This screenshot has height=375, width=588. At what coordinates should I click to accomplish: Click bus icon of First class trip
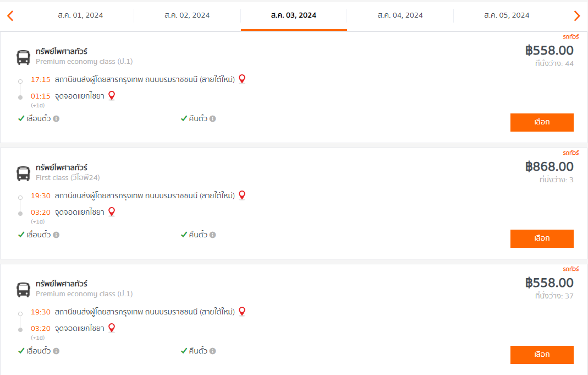pos(23,173)
